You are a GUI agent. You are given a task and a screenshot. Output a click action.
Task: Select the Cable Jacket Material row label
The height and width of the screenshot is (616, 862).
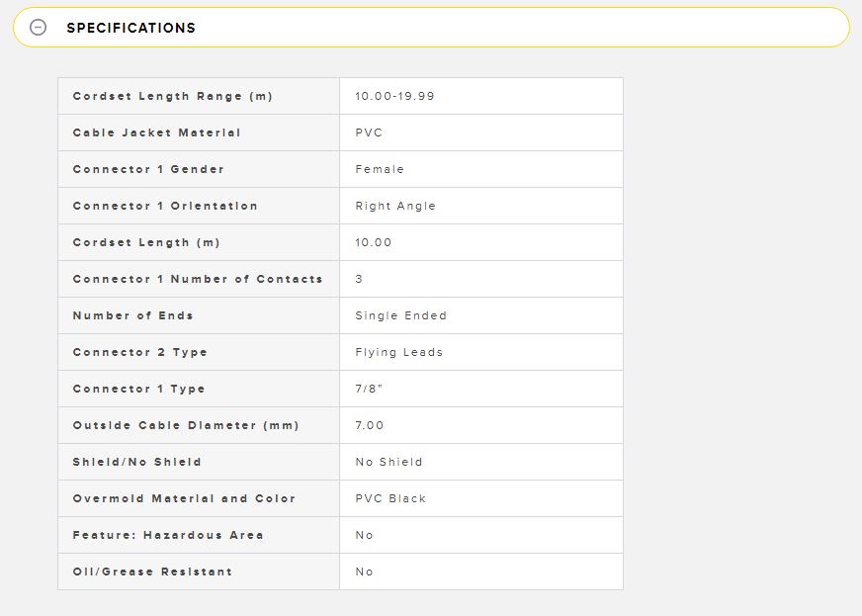point(156,132)
